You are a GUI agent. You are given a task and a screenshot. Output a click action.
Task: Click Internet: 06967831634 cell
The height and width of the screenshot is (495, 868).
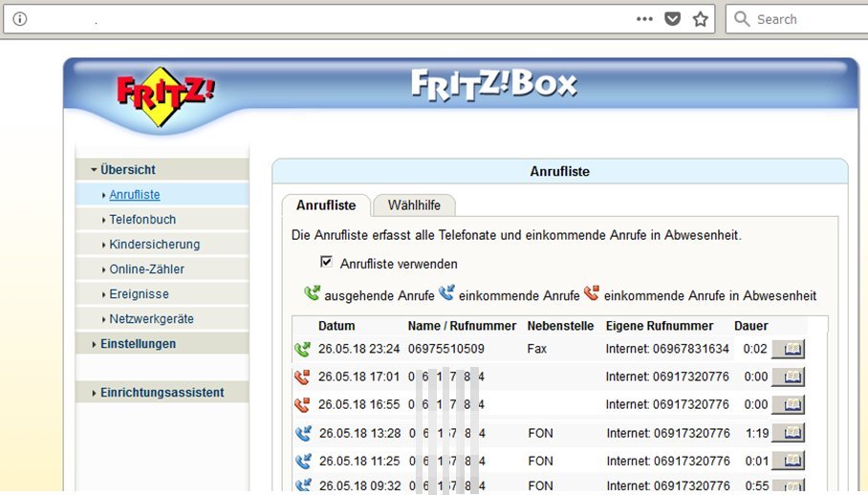pyautogui.click(x=667, y=349)
